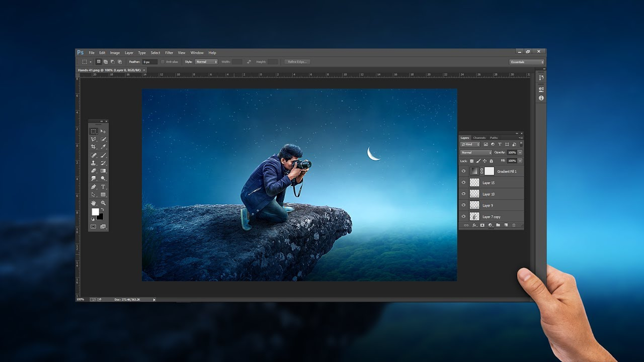This screenshot has width=644, height=362.
Task: Create a new layer group
Action: coord(498,225)
